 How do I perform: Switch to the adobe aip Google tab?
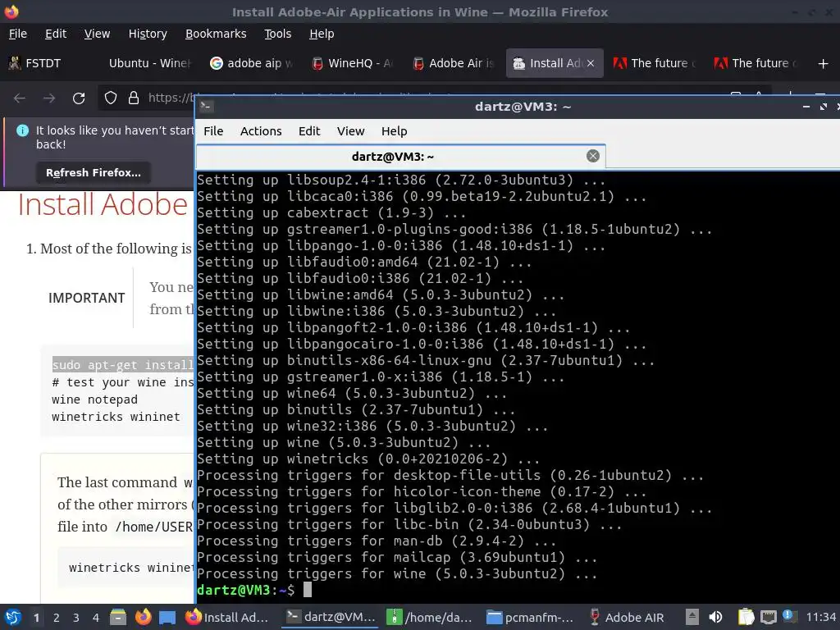click(251, 63)
